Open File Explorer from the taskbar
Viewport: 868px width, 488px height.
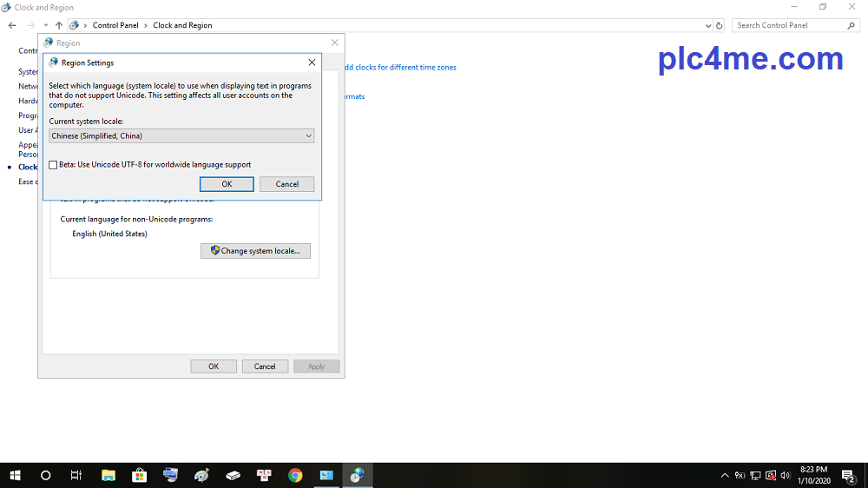(108, 475)
